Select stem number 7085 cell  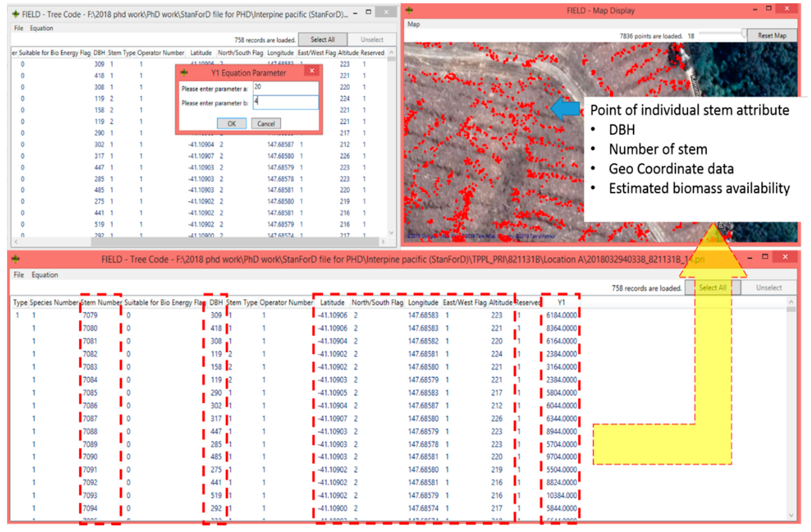[x=90, y=393]
